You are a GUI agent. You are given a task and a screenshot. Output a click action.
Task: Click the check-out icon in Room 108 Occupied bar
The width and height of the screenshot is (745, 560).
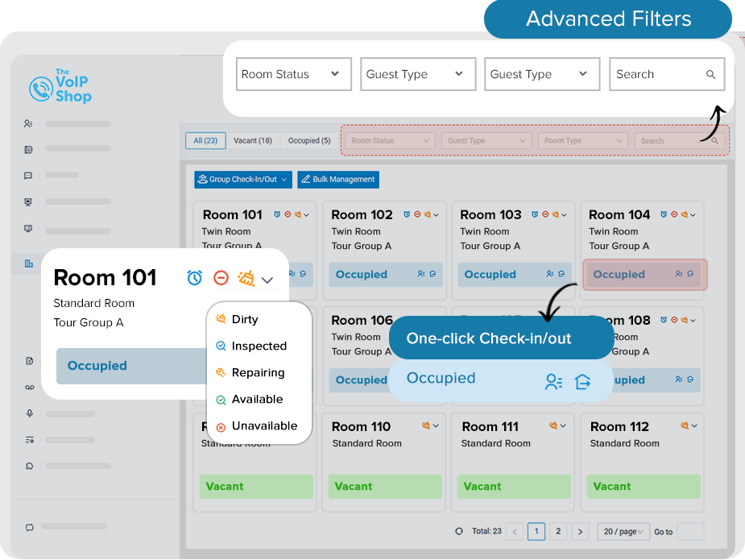(690, 380)
